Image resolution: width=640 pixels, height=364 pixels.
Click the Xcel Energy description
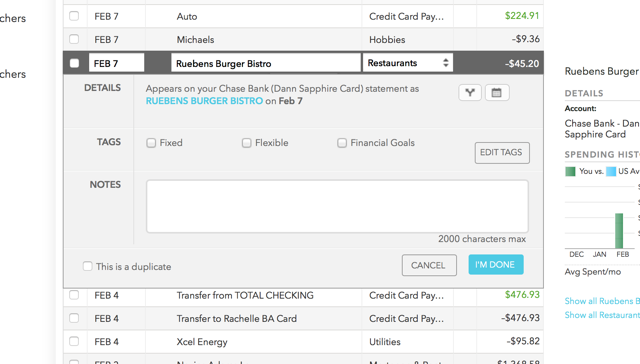coord(202,342)
